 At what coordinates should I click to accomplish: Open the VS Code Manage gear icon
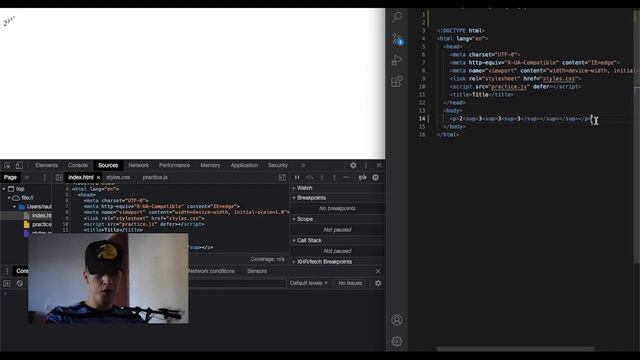coord(397,341)
